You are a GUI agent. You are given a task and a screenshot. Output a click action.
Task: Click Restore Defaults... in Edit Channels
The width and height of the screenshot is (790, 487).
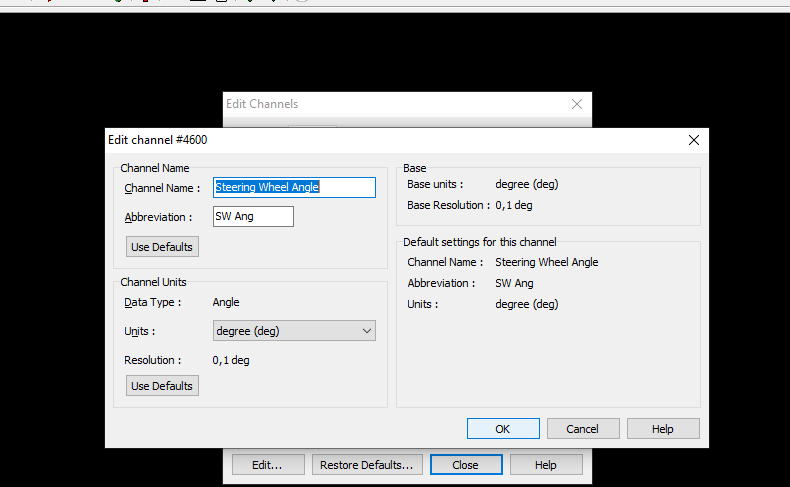point(367,465)
